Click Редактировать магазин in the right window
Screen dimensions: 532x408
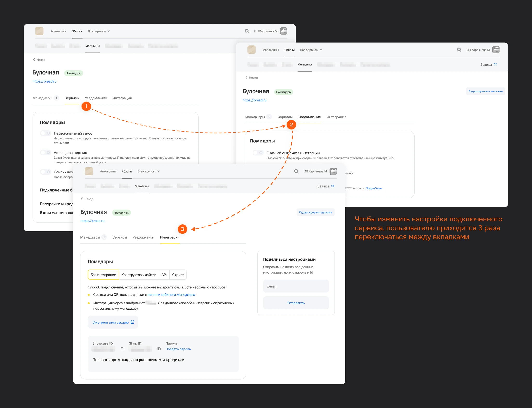(485, 91)
